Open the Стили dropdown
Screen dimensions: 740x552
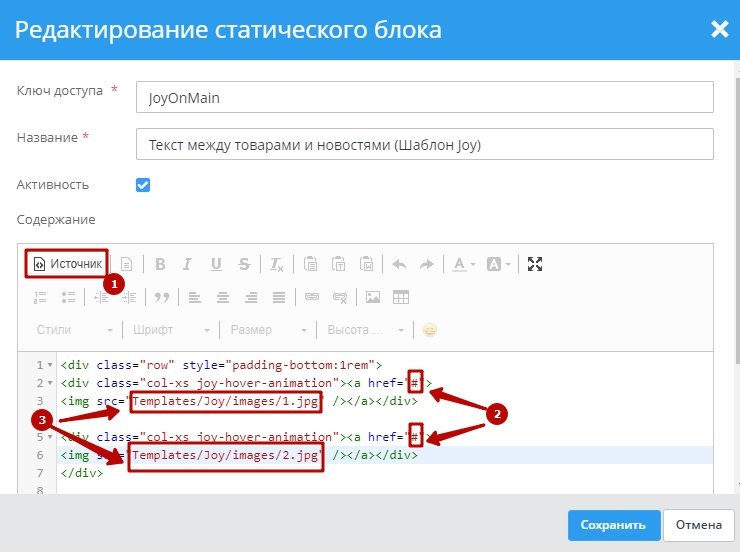click(75, 330)
